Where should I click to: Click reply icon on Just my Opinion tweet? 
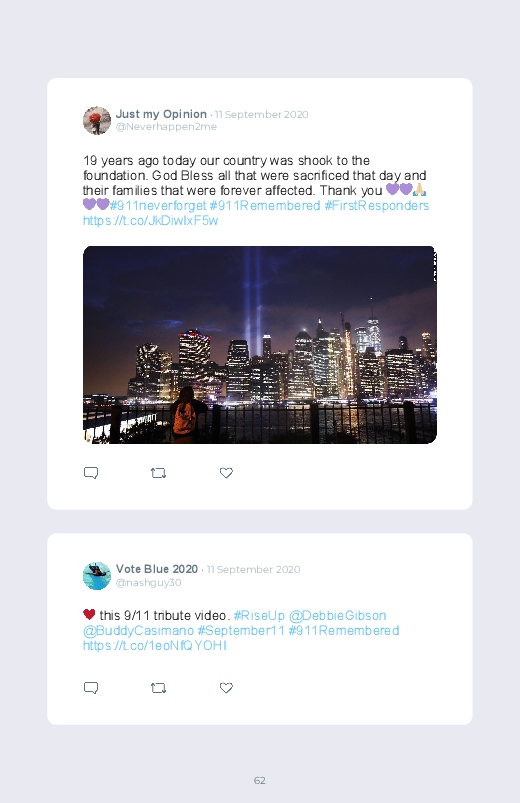pyautogui.click(x=91, y=473)
